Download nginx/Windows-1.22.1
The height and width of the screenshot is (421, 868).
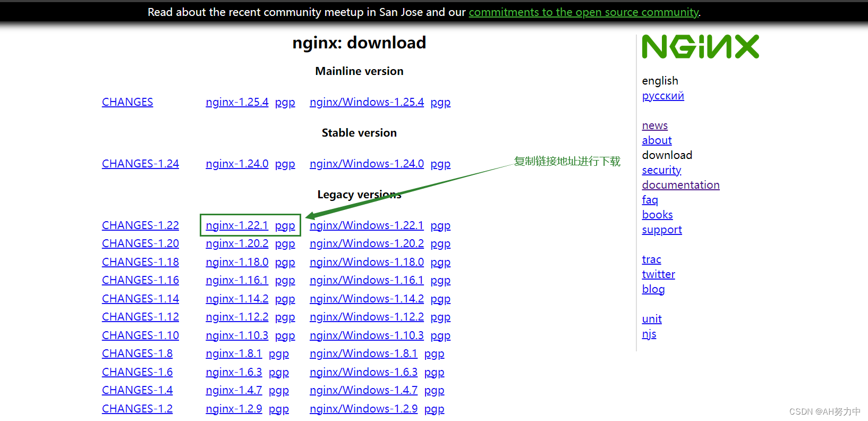(x=367, y=225)
